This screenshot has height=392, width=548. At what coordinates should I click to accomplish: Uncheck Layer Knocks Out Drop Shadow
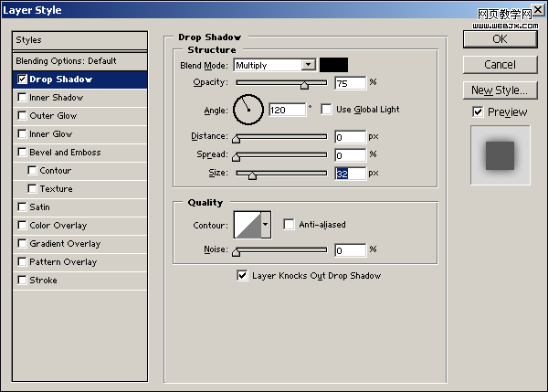[242, 275]
